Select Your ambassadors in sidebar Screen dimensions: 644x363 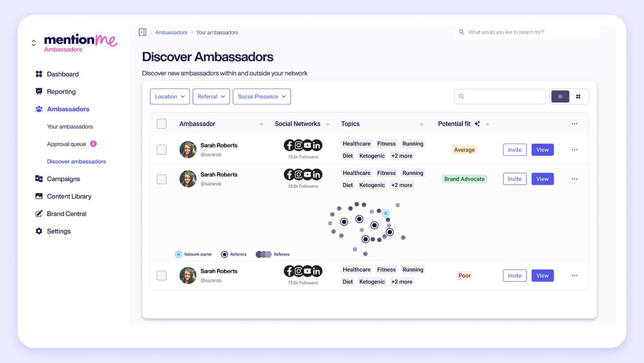pos(70,126)
